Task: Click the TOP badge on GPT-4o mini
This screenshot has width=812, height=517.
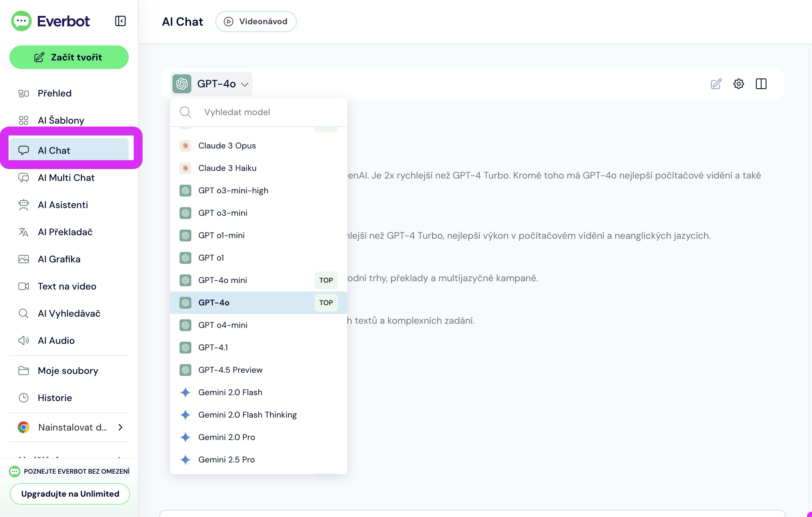Action: 326,280
